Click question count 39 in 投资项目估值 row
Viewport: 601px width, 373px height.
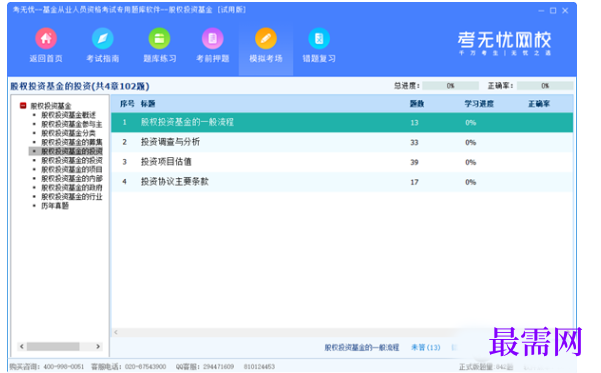tap(414, 162)
